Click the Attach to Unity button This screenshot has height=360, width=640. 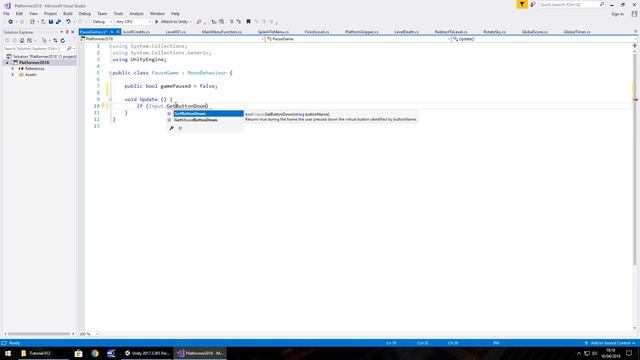(172, 22)
